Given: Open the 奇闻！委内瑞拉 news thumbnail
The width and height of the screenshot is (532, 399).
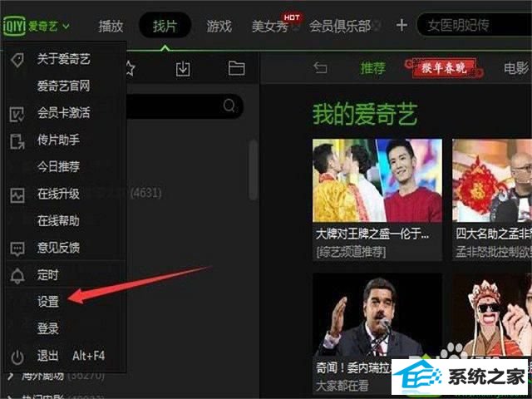Looking at the screenshot, I should [x=377, y=314].
